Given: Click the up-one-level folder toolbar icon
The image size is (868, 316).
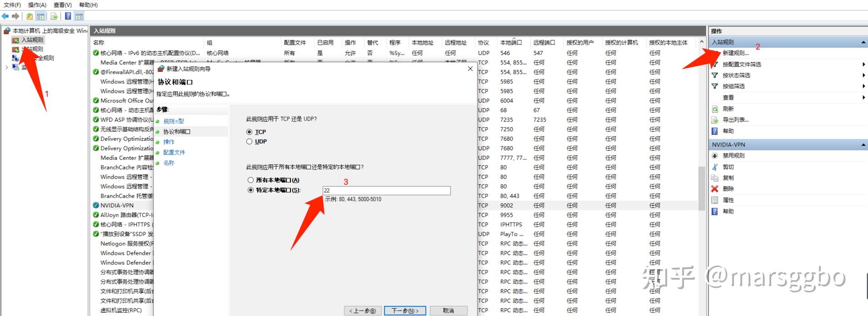Looking at the screenshot, I should coord(30,16).
